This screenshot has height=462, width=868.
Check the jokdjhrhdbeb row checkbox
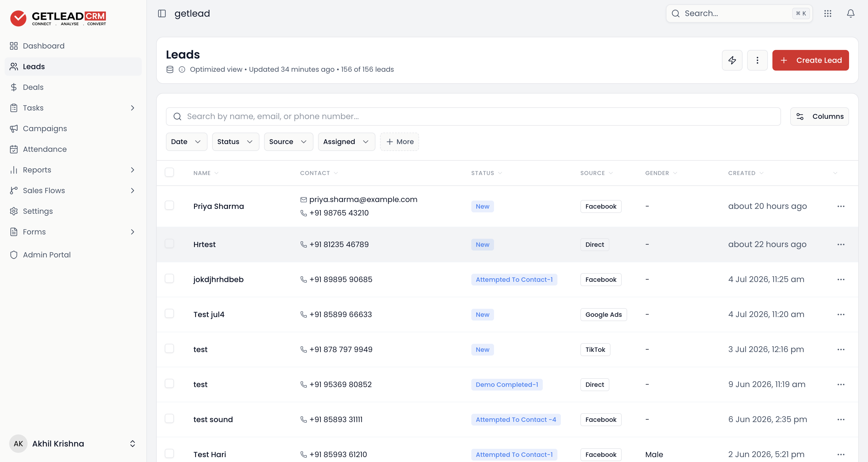pyautogui.click(x=169, y=278)
